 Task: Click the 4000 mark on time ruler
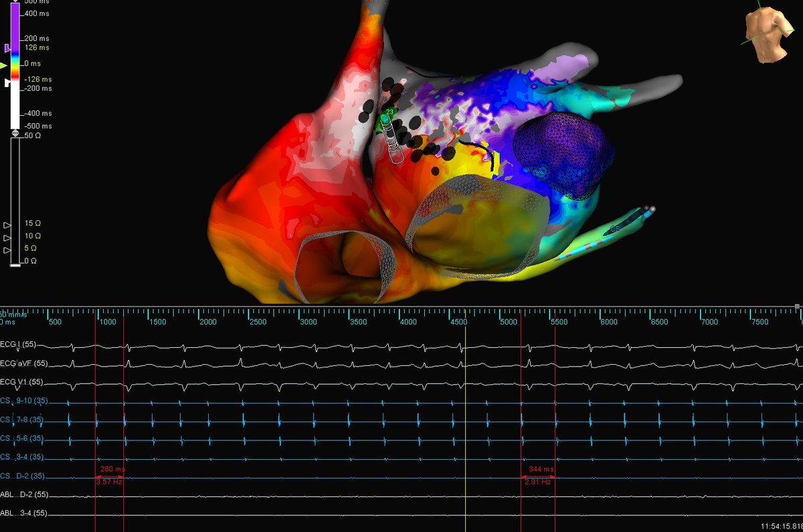tap(409, 323)
